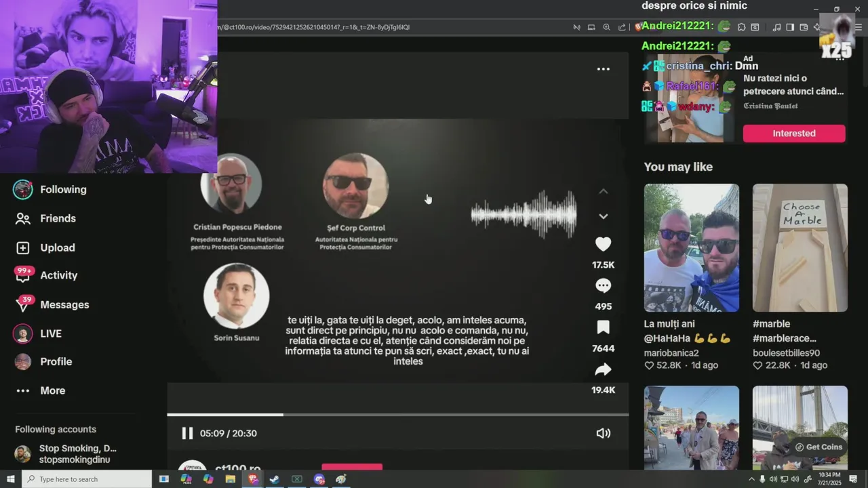Image resolution: width=868 pixels, height=488 pixels.
Task: Click the 495 comments count
Action: click(x=603, y=306)
